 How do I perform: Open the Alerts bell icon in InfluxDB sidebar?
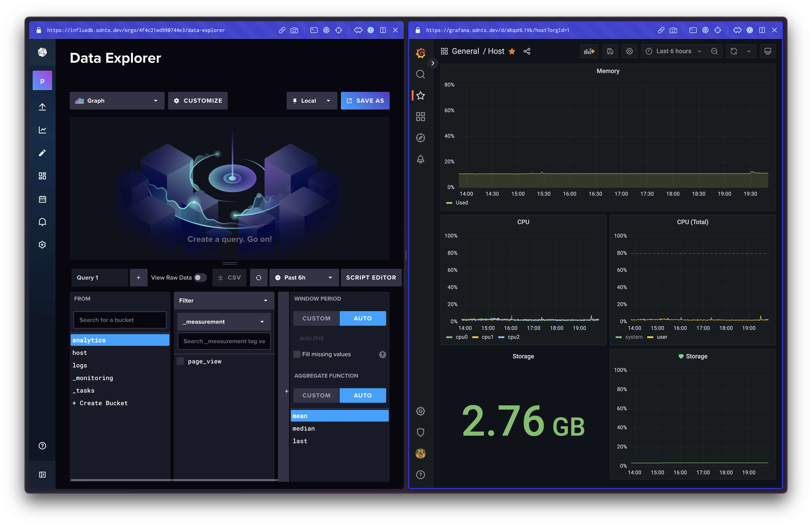tap(42, 222)
